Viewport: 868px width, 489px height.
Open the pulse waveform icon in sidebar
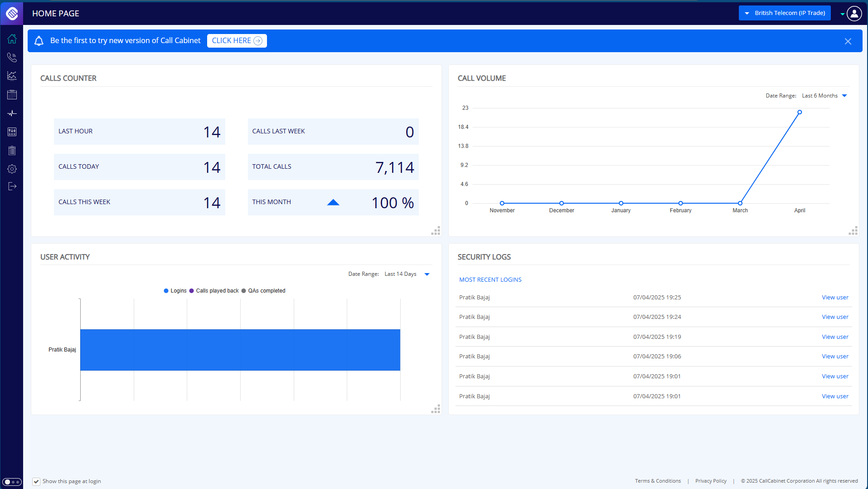pyautogui.click(x=12, y=113)
